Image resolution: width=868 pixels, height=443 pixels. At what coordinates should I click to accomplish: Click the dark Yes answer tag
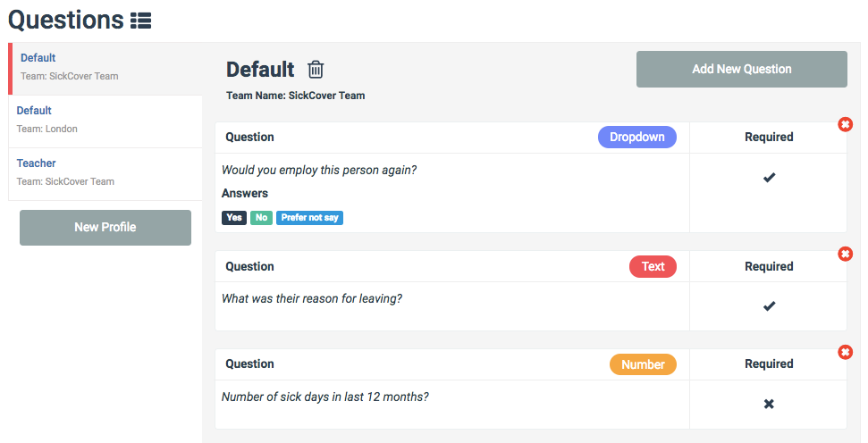pyautogui.click(x=234, y=218)
